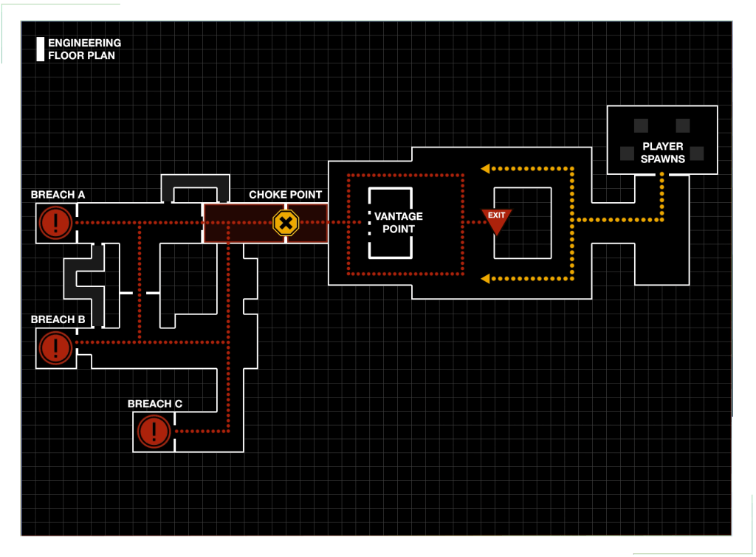Click the PLAYER SPAWNS text
The height and width of the screenshot is (557, 756).
click(662, 153)
